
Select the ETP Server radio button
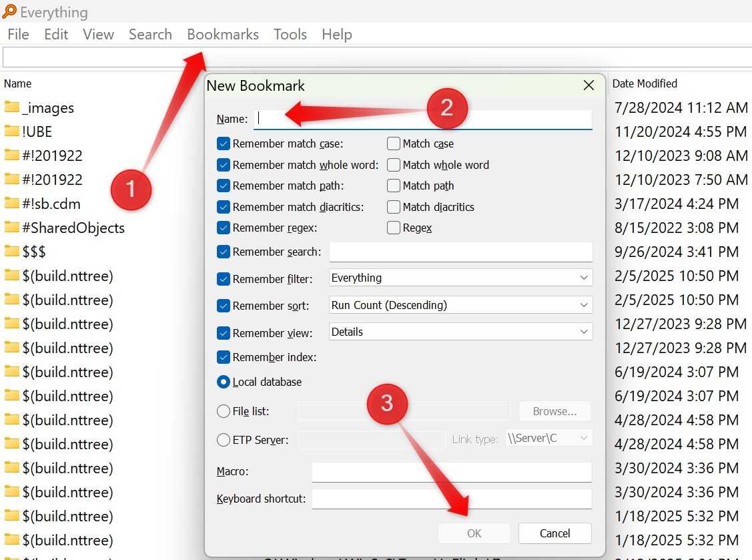coord(224,440)
